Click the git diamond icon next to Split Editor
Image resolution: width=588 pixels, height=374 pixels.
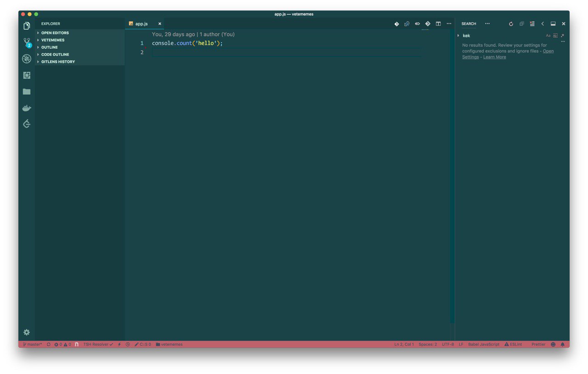point(428,24)
